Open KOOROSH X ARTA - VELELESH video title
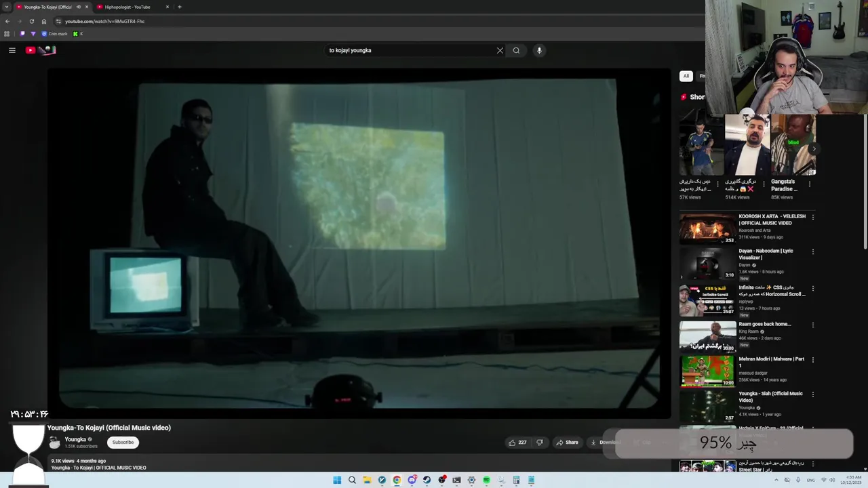The image size is (868, 488). (772, 220)
